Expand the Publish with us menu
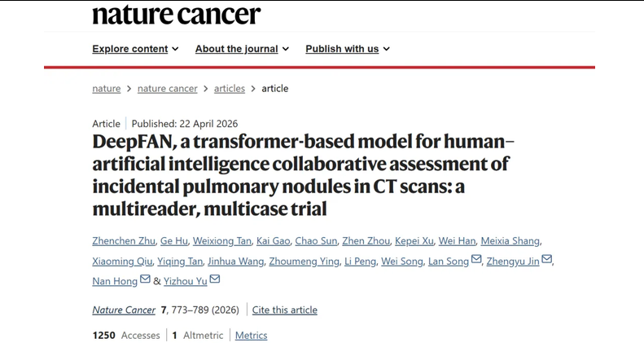 [x=348, y=49]
